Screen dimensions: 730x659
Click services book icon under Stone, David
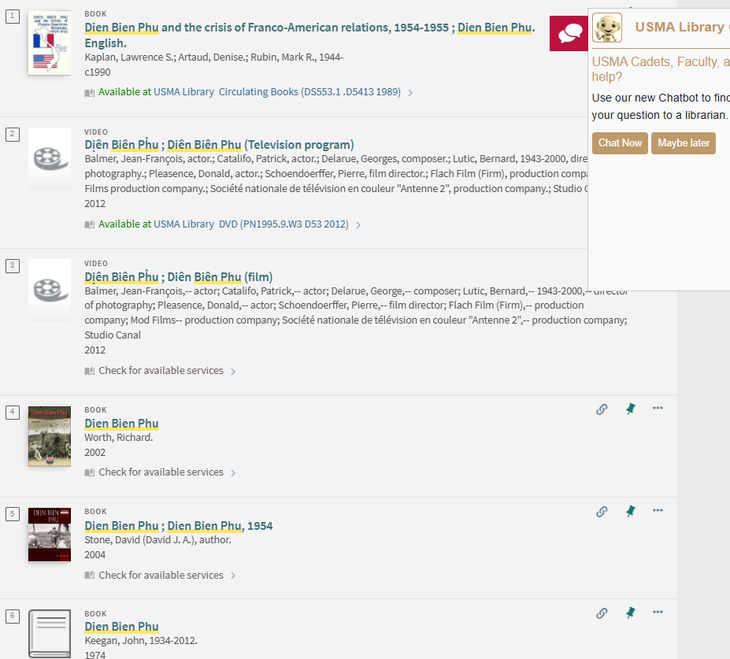[x=89, y=576]
